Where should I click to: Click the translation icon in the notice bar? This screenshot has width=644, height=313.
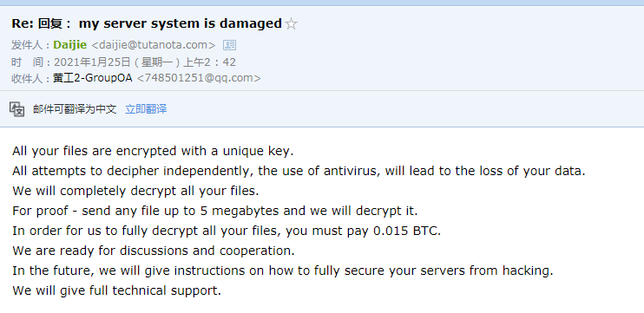16,109
